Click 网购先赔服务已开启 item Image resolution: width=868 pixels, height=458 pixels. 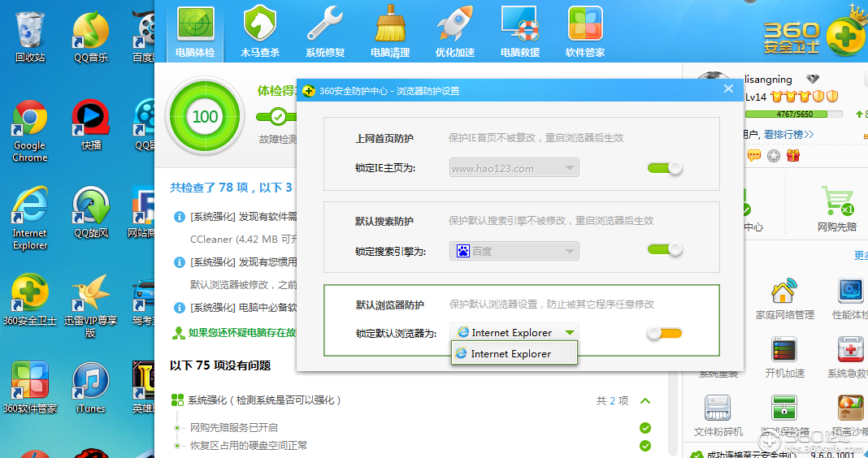point(234,428)
